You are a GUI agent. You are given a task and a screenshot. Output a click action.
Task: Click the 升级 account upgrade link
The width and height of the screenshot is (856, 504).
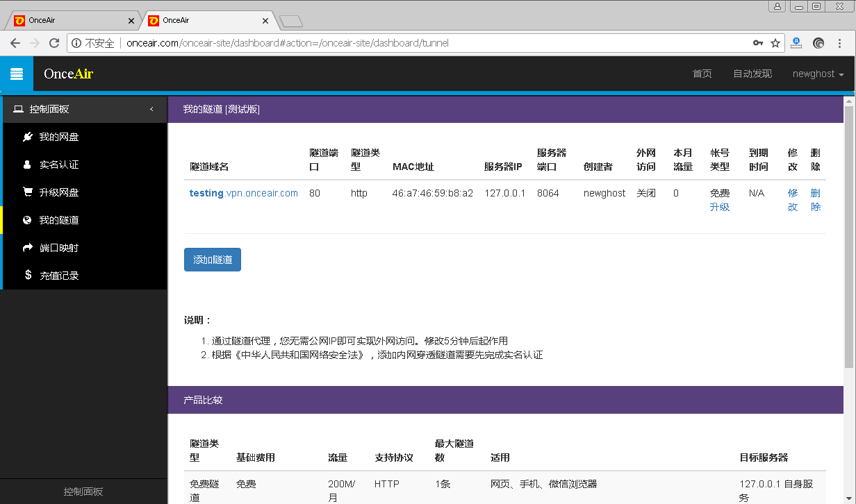pos(720,207)
